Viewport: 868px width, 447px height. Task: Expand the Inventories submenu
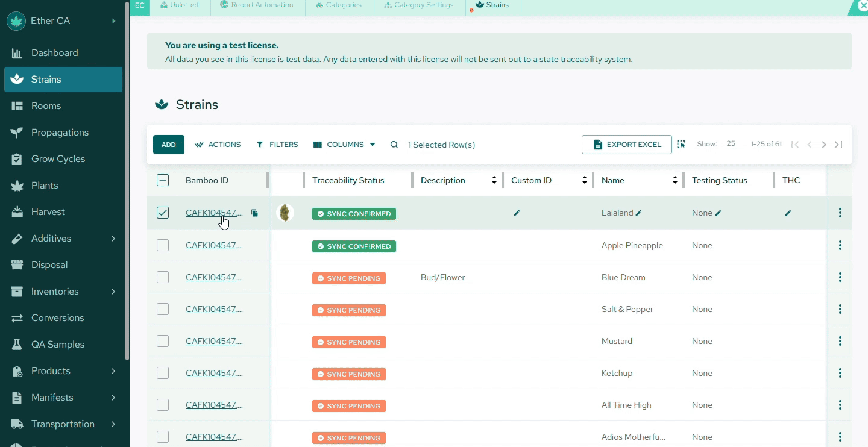click(113, 292)
